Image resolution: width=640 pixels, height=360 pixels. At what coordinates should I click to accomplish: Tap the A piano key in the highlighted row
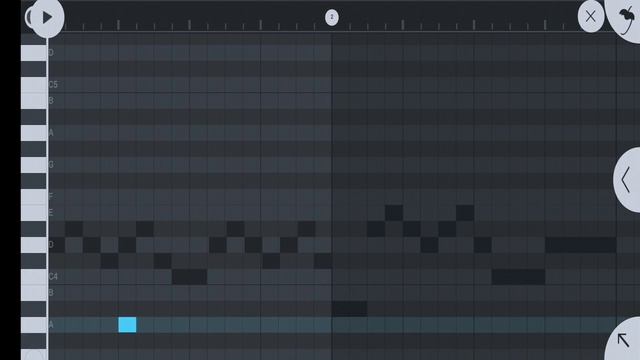[x=33, y=325]
